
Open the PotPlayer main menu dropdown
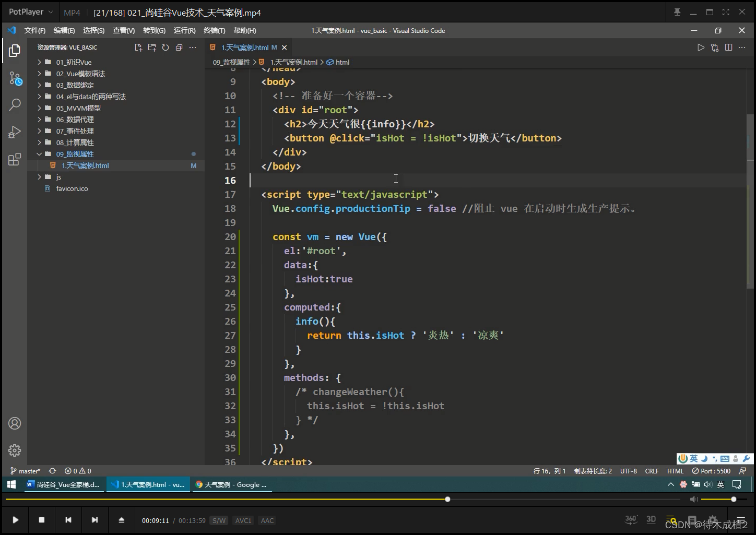coord(31,11)
